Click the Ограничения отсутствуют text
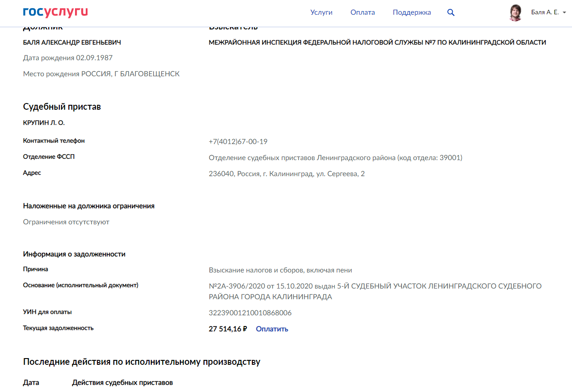572x392 pixels. [x=66, y=222]
